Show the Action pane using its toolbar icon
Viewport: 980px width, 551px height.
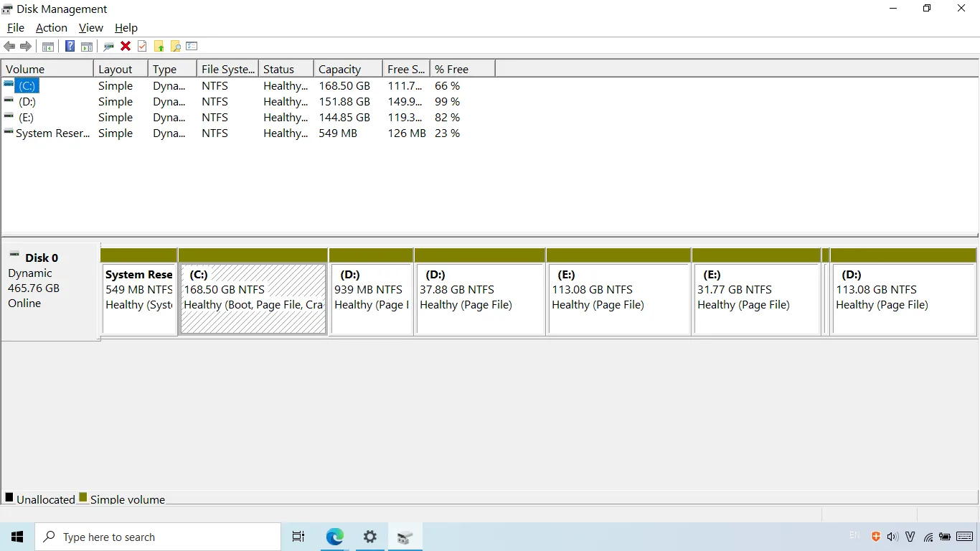click(86, 46)
